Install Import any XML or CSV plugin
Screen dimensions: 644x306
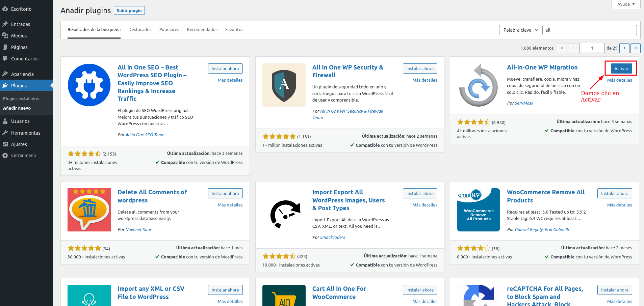point(225,290)
